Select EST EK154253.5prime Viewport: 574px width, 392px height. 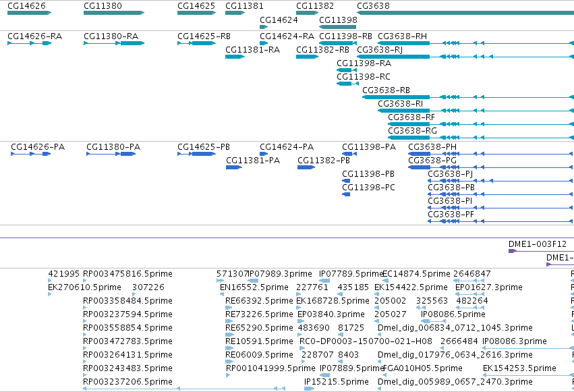tap(528, 375)
